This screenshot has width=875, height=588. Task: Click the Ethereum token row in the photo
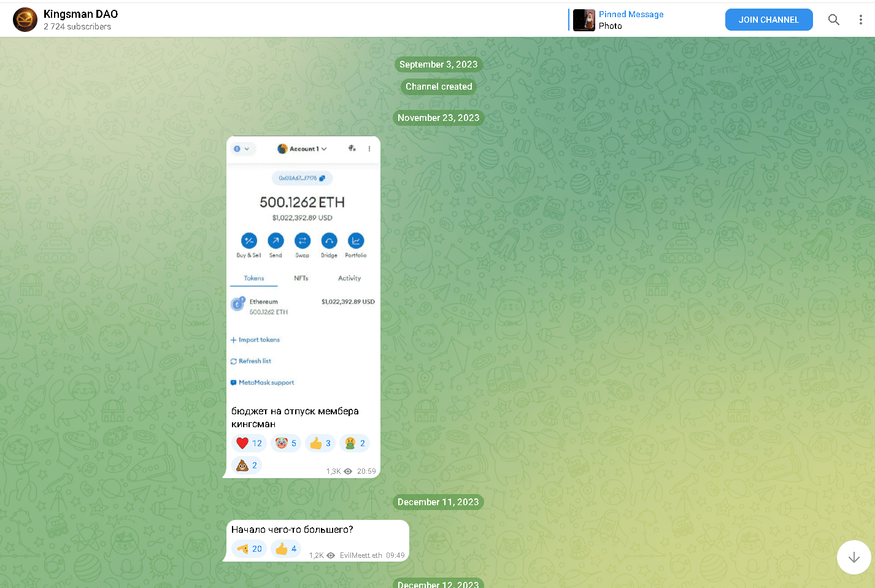(303, 306)
